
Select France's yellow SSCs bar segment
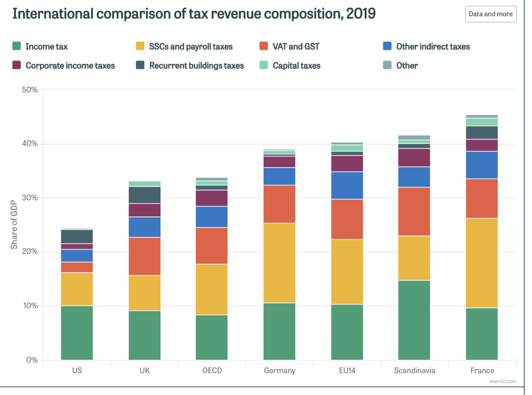(x=482, y=263)
